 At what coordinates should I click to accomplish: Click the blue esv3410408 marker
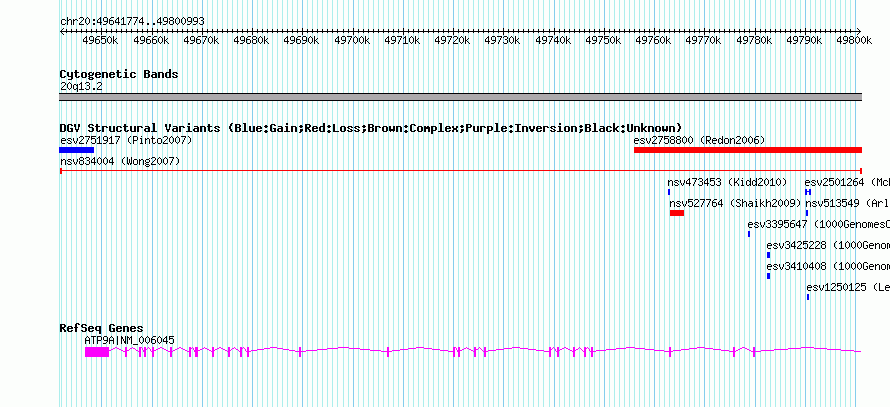point(769,276)
